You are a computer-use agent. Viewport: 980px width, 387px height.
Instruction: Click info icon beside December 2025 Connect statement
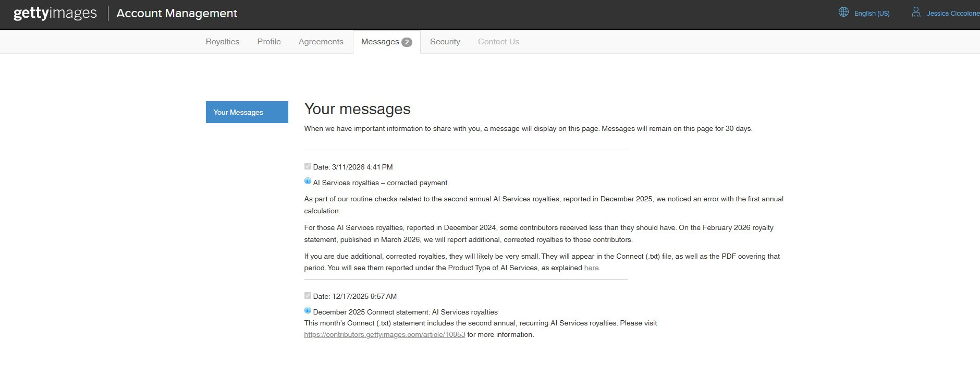[x=308, y=311]
